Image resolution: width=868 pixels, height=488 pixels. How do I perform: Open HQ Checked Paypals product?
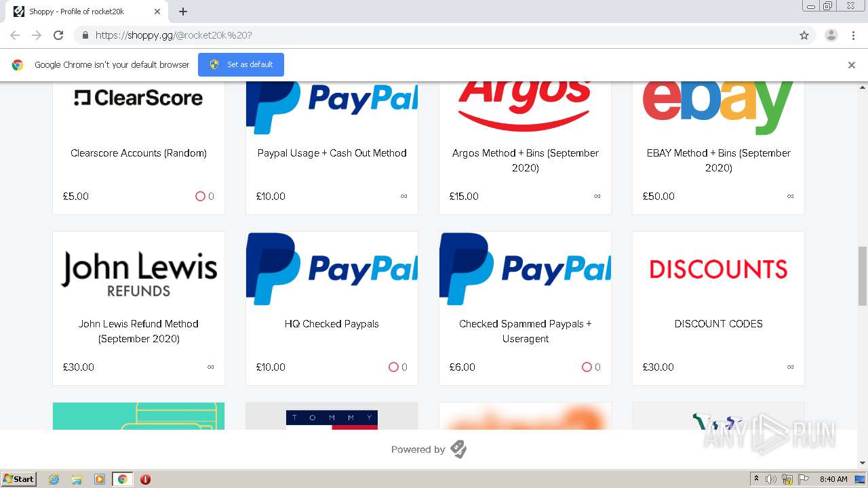(332, 324)
